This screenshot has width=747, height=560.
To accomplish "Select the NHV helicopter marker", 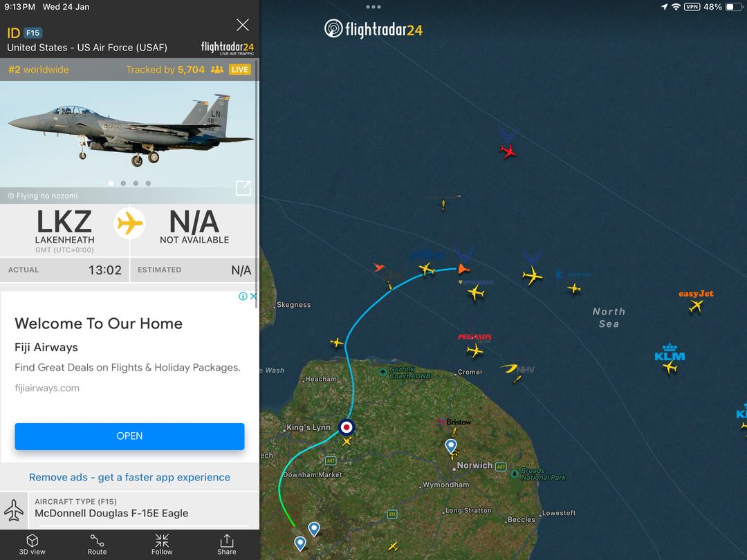I will 517,380.
